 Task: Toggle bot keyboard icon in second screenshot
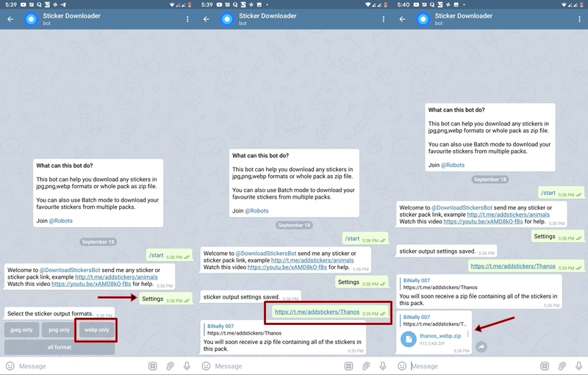point(348,366)
